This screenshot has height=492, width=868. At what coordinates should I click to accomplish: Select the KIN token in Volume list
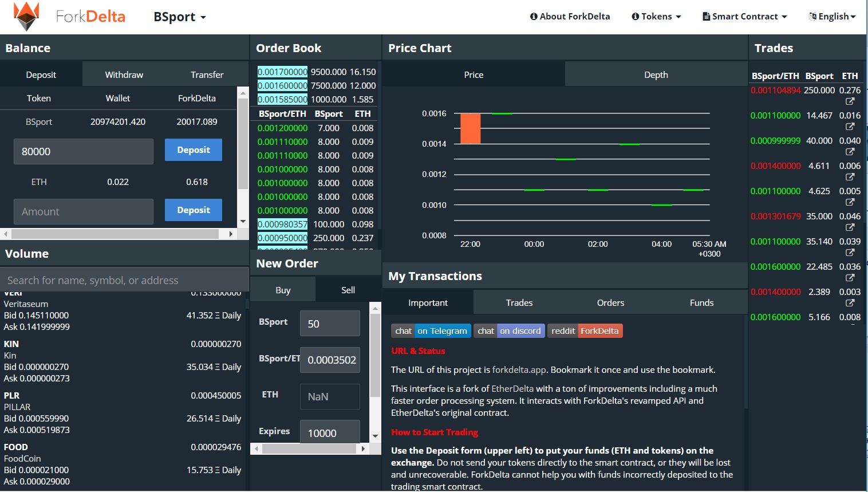[123, 361]
